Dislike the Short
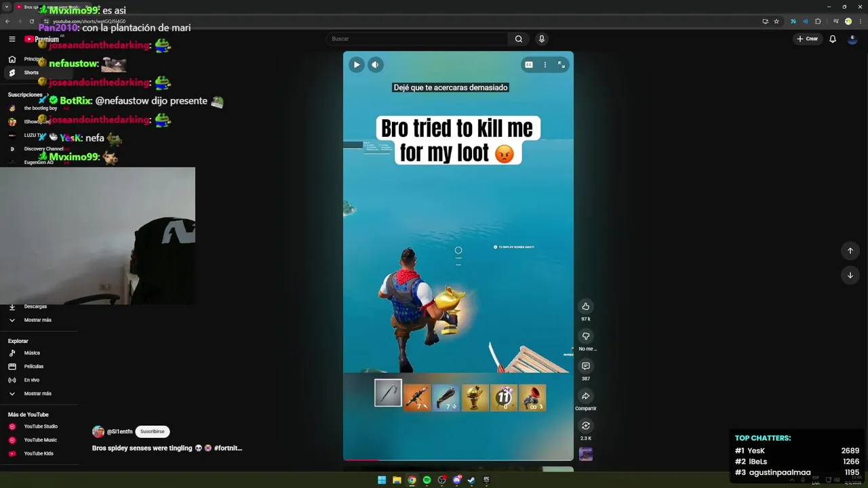This screenshot has height=488, width=868. [x=586, y=336]
